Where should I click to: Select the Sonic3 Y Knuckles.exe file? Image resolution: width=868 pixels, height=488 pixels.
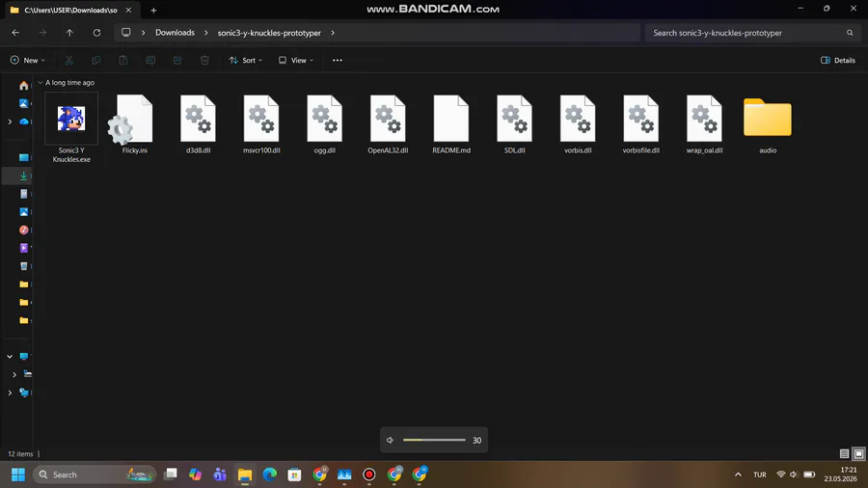pos(71,129)
